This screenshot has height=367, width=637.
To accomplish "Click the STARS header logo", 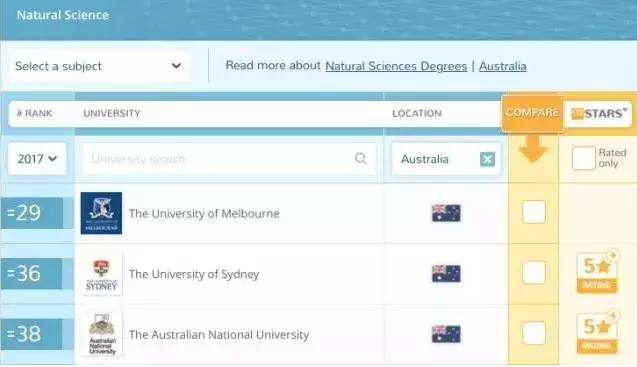I will (599, 114).
